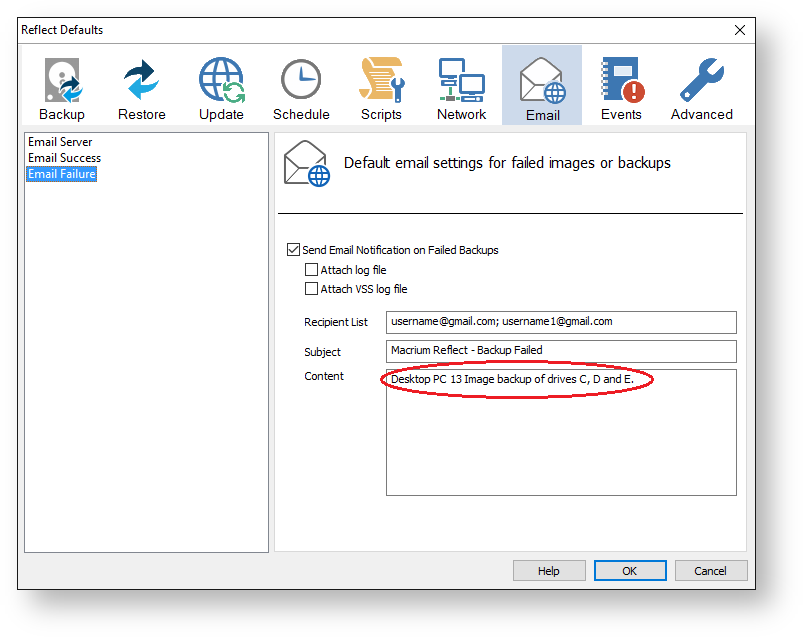Select Email Failure in the left list

point(62,174)
